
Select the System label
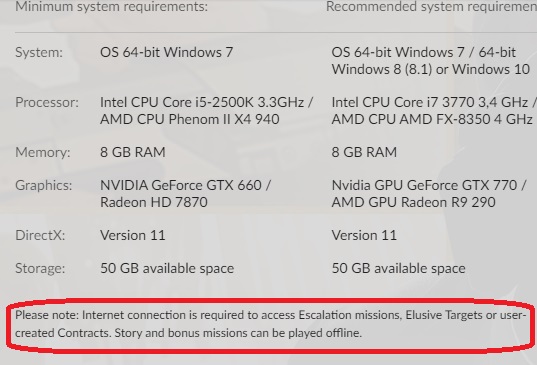tap(39, 53)
